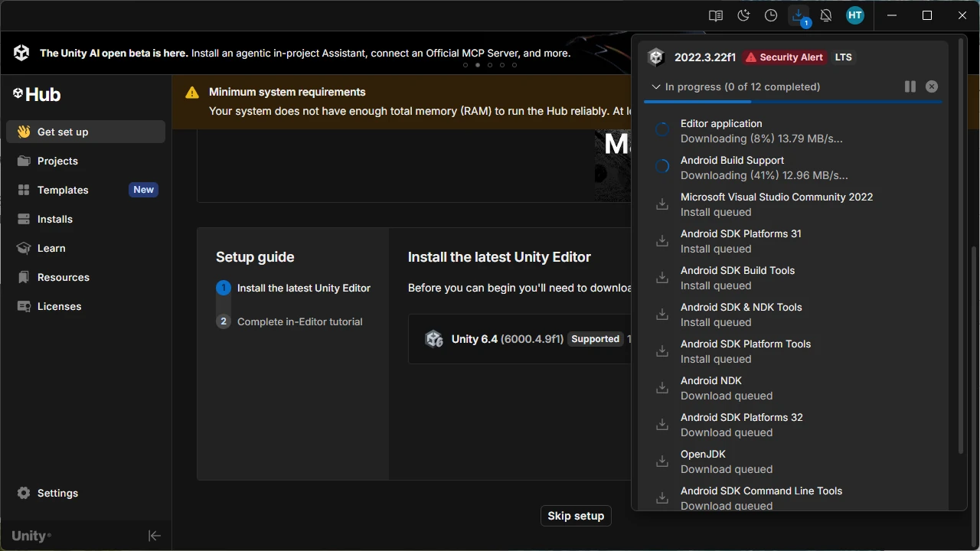
Task: Click the install progress bar
Action: [793, 101]
